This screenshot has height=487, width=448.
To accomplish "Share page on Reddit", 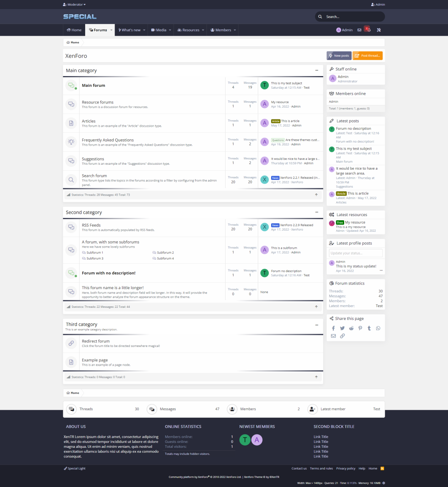I will coord(351,328).
